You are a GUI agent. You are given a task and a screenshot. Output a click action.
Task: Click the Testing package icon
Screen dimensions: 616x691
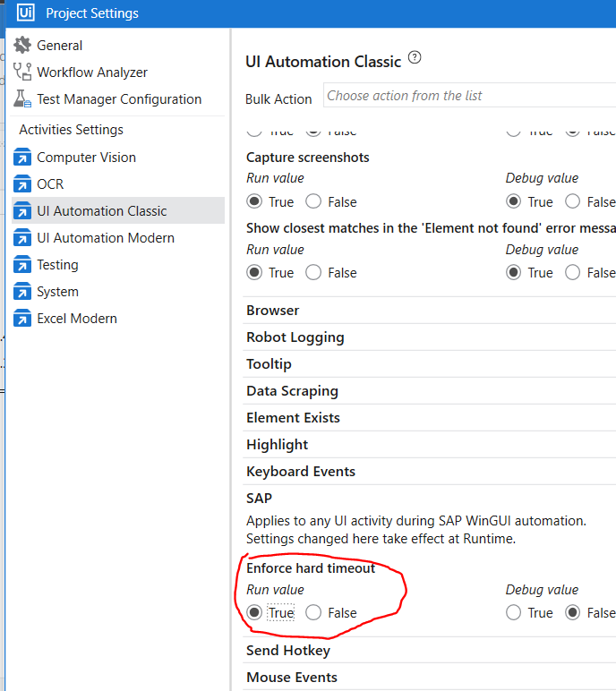click(x=22, y=264)
